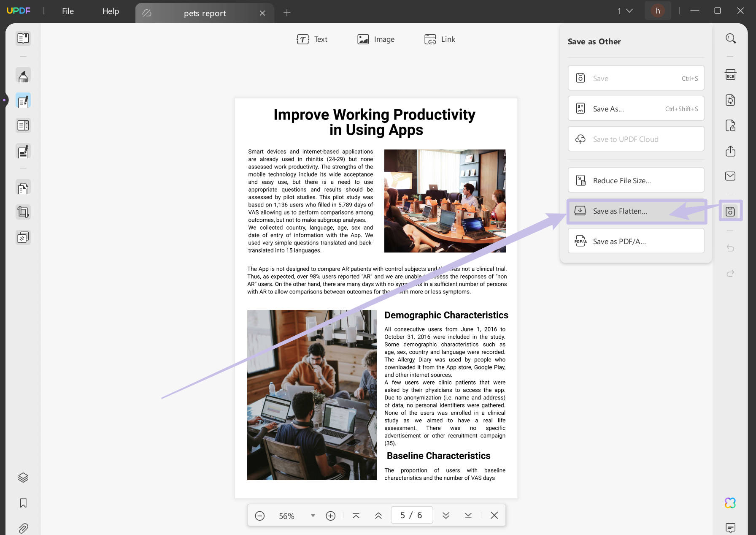Run the OCR recognition tool
The width and height of the screenshot is (756, 535).
[731, 75]
